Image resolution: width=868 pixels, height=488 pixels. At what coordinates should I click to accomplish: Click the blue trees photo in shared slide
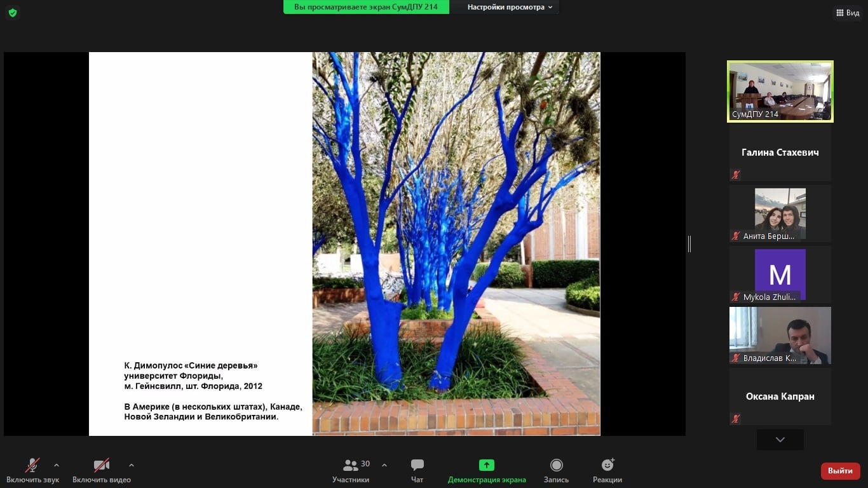point(456,244)
